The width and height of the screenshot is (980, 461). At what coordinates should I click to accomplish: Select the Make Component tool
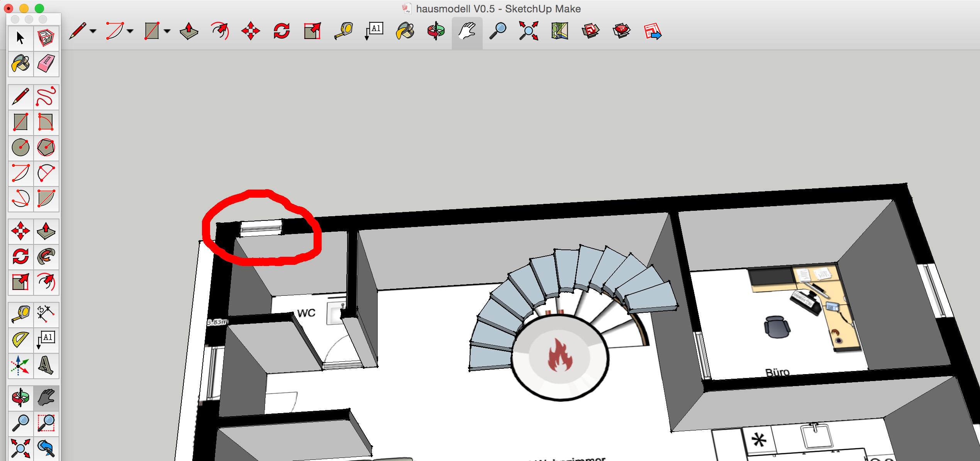[x=46, y=38]
